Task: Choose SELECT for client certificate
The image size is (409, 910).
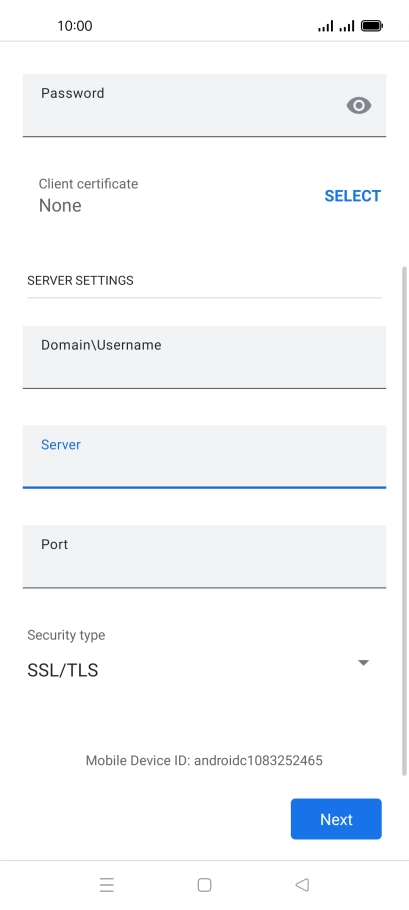Action: [353, 196]
